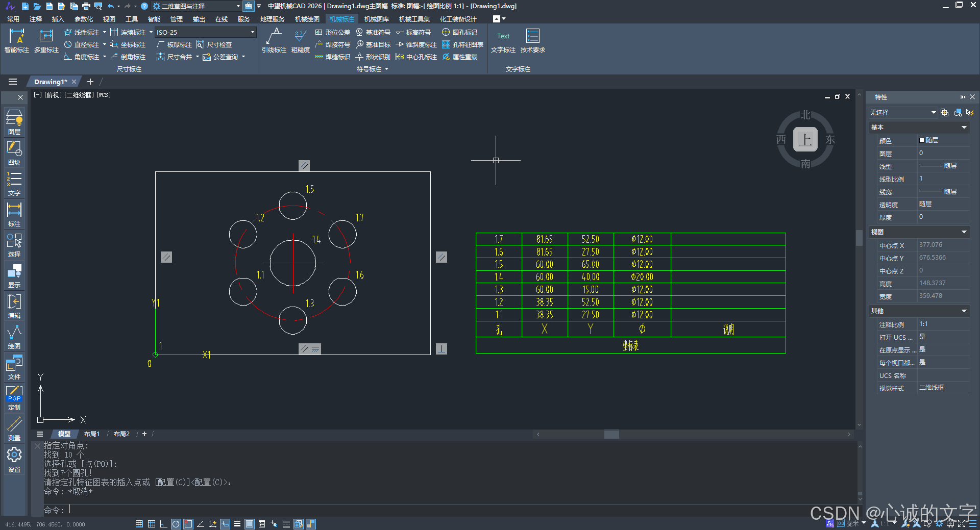The image size is (980, 530).
Task: Click the 形位公差 geometric tolerance tool
Action: pyautogui.click(x=333, y=32)
